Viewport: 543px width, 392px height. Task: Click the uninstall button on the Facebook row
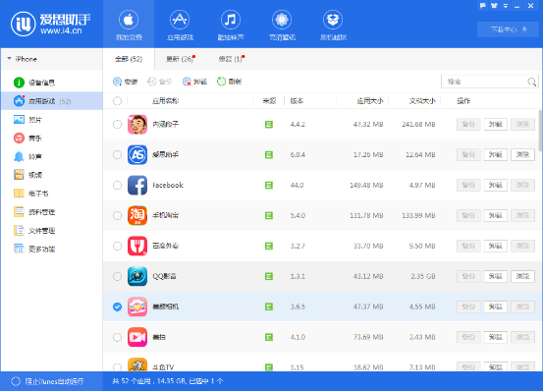pos(496,185)
